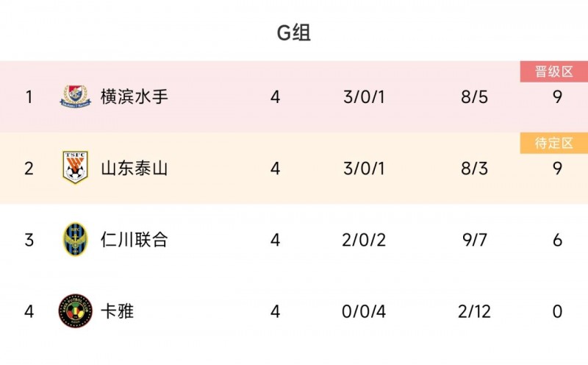Viewport: 588px width, 365px height.
Task: Click the Kaya FC round logo
Action: point(75,311)
